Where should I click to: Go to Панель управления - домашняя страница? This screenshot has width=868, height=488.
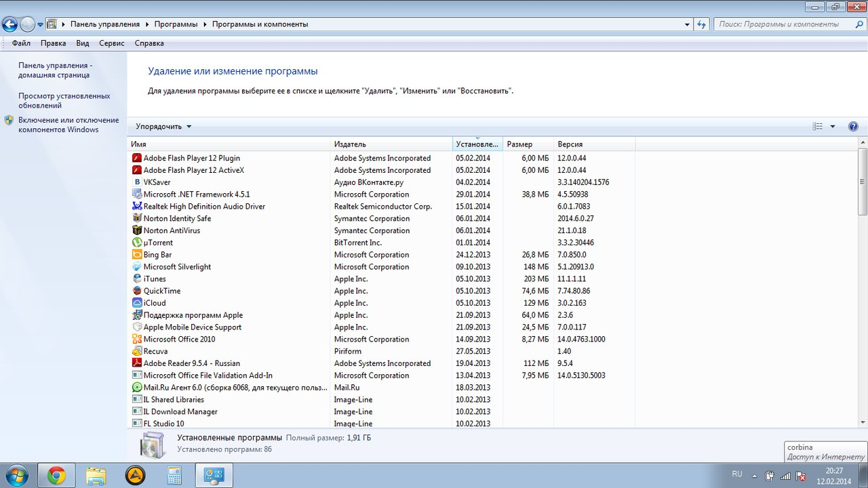[56, 70]
